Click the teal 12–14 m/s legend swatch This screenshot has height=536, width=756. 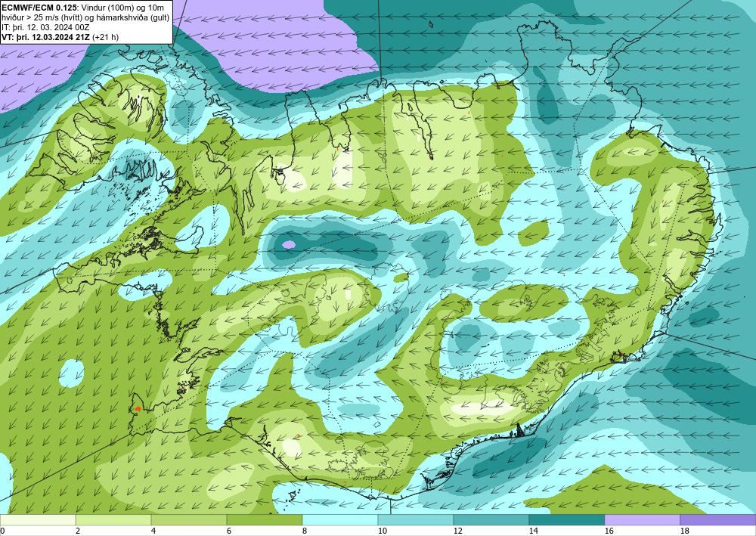click(491, 520)
